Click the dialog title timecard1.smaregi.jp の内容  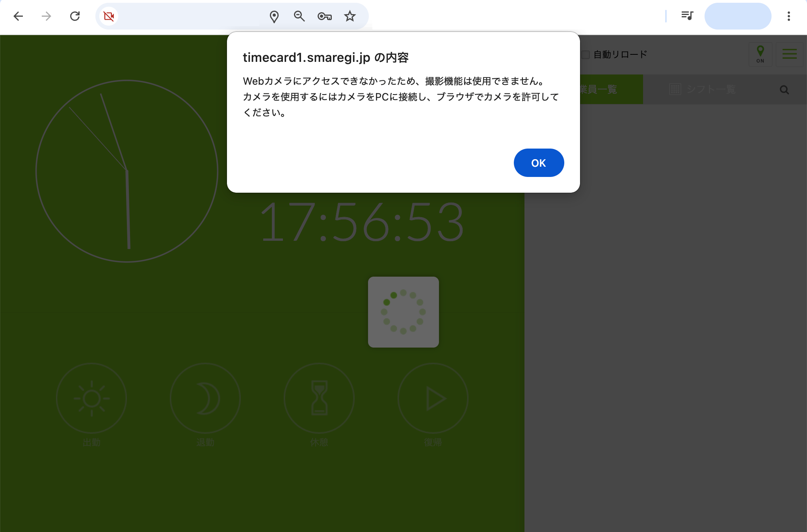point(326,58)
